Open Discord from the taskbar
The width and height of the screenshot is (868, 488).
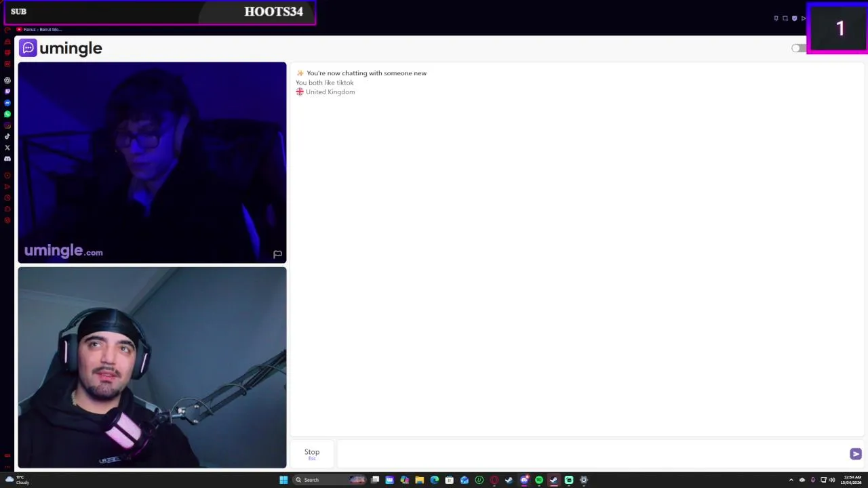(x=524, y=480)
